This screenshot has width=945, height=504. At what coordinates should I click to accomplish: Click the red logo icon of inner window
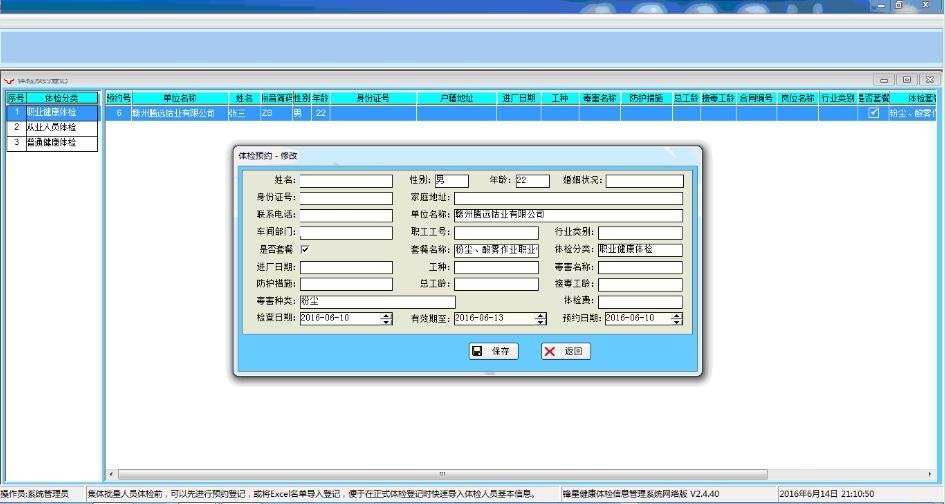pyautogui.click(x=9, y=80)
